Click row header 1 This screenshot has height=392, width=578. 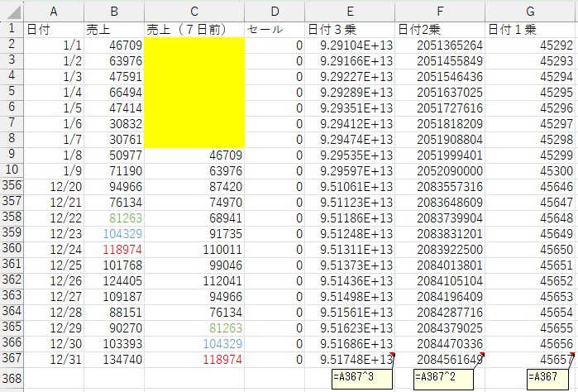coord(11,28)
